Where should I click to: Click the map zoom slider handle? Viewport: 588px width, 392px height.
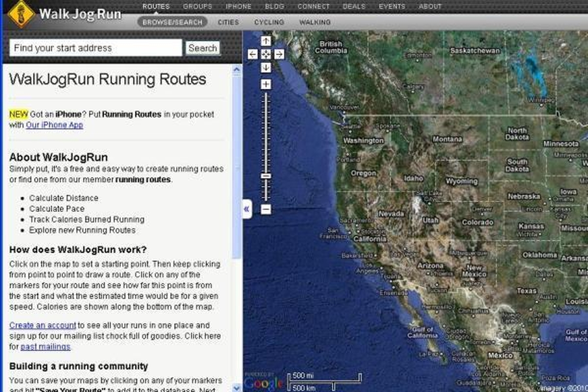[266, 175]
